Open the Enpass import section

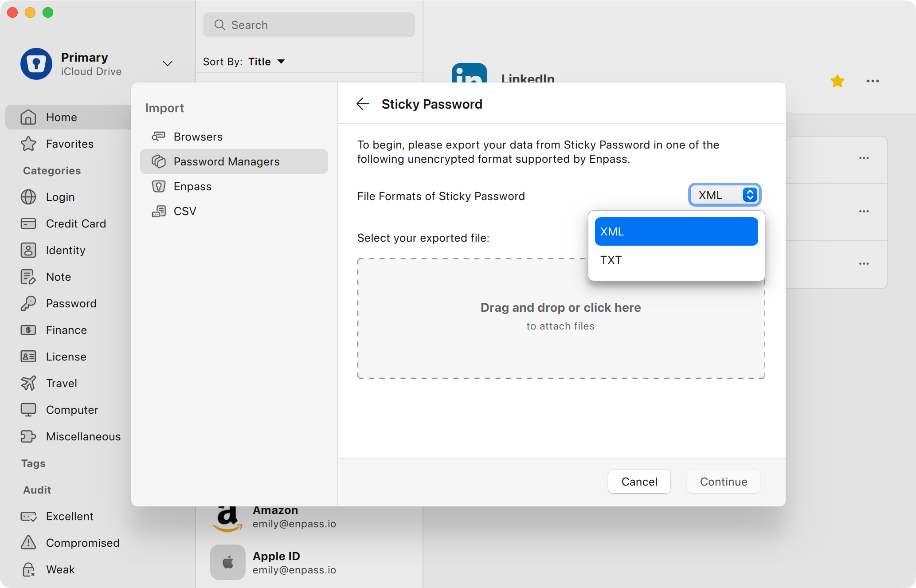point(234,186)
